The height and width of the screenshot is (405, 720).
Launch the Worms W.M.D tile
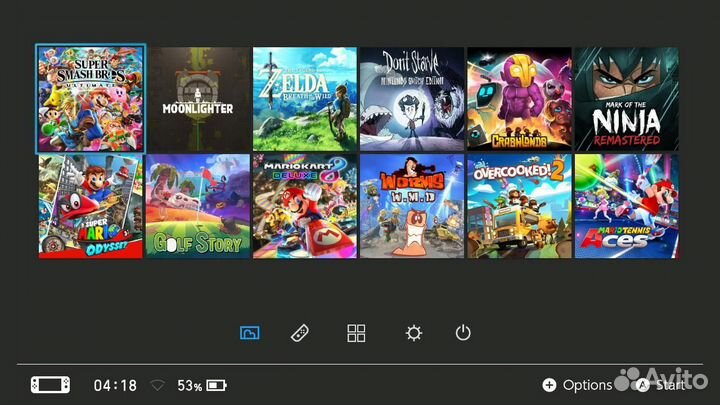(x=412, y=206)
